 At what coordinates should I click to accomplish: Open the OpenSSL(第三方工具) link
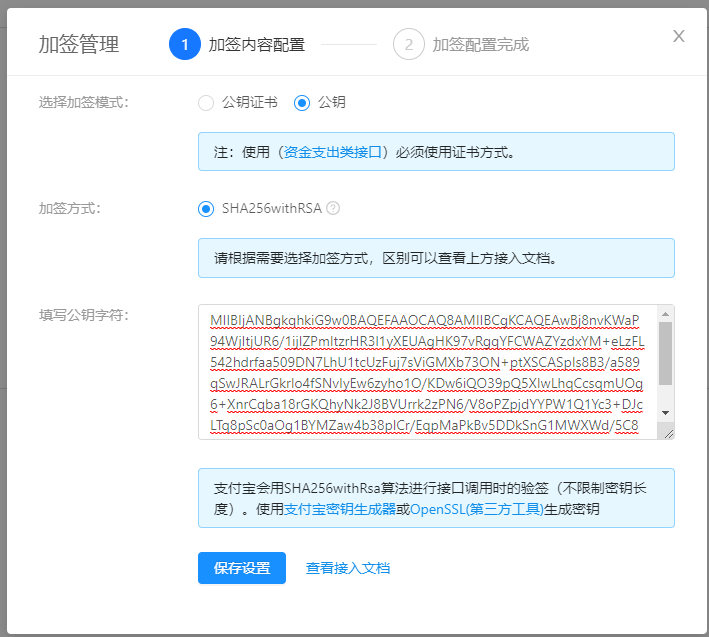tap(477, 508)
